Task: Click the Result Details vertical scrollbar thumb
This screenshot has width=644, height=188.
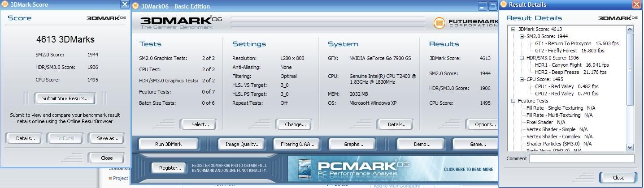Action: [x=630, y=69]
